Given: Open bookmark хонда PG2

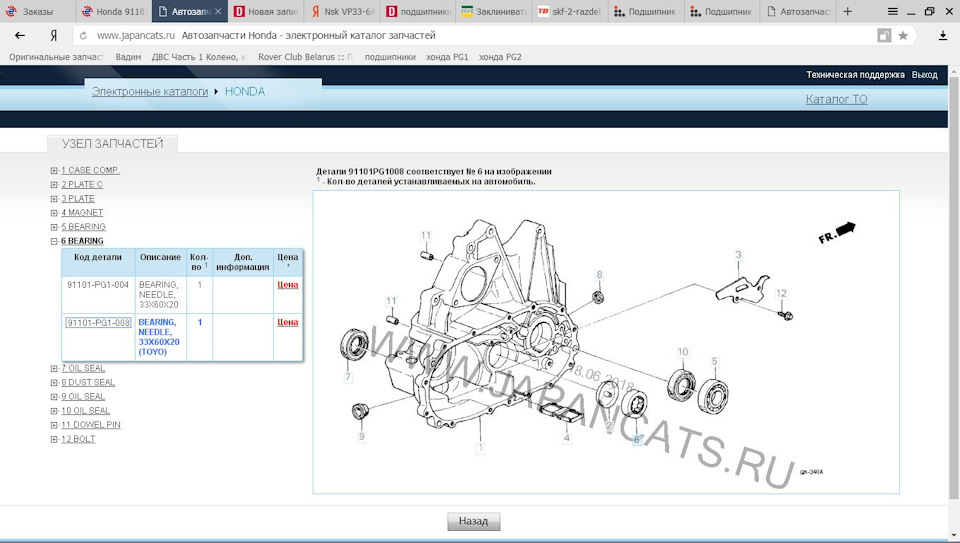Looking at the screenshot, I should 500,57.
